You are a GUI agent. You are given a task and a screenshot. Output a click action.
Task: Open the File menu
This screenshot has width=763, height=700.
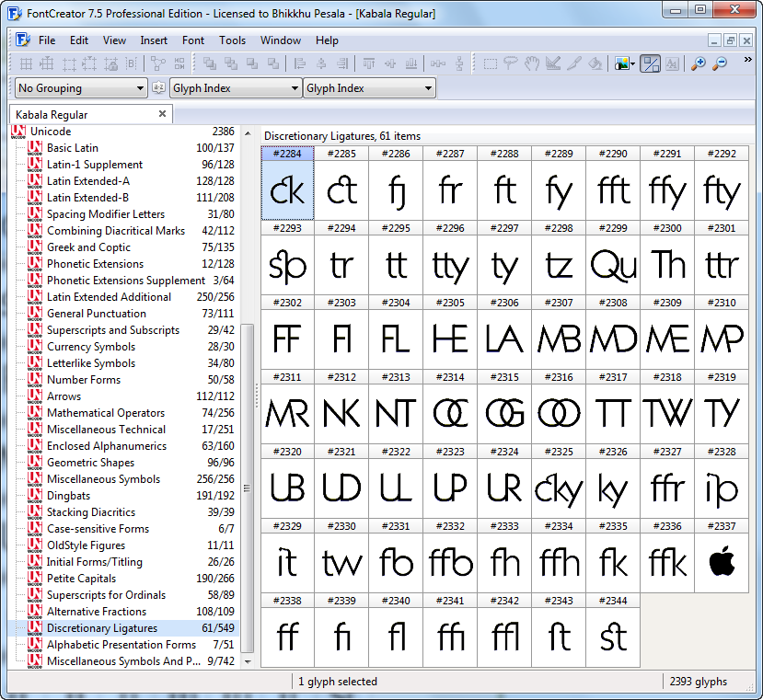[47, 40]
